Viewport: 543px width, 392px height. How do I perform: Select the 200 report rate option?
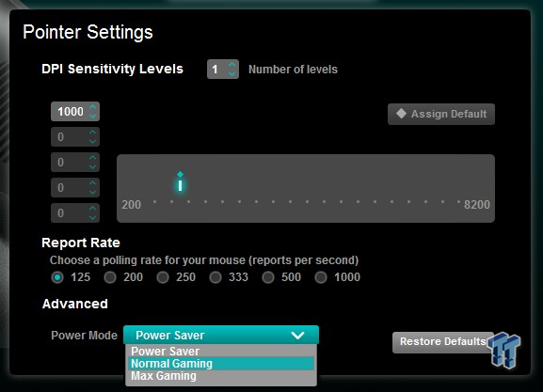tap(110, 277)
